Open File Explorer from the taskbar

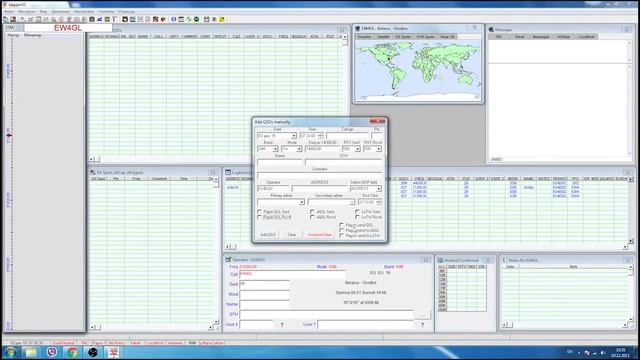point(31,352)
